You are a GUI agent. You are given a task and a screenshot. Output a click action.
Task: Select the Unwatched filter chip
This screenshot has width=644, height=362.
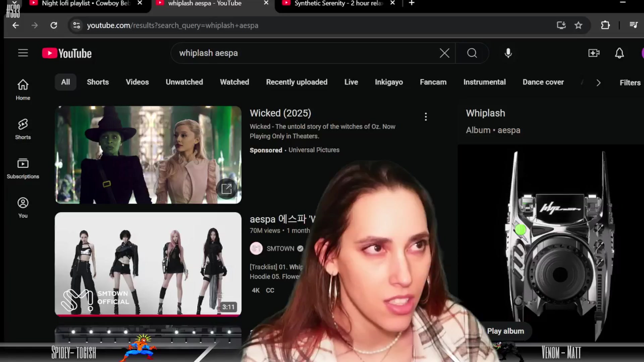(x=184, y=82)
